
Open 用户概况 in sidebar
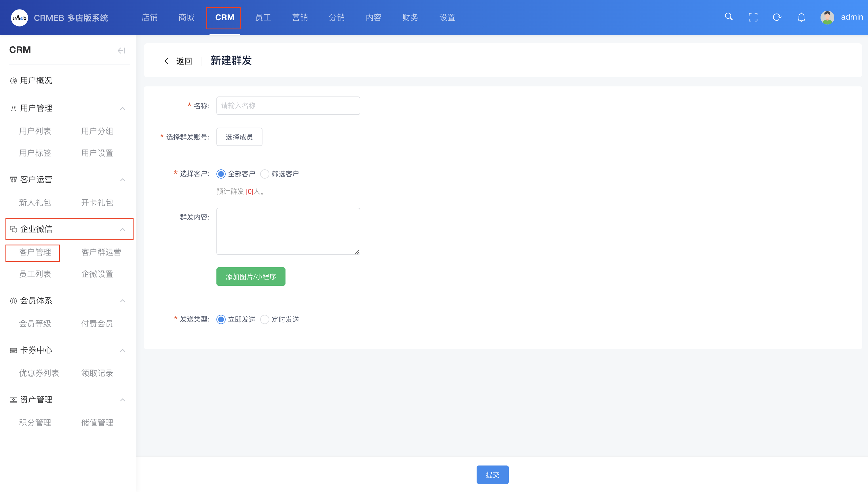(36, 81)
